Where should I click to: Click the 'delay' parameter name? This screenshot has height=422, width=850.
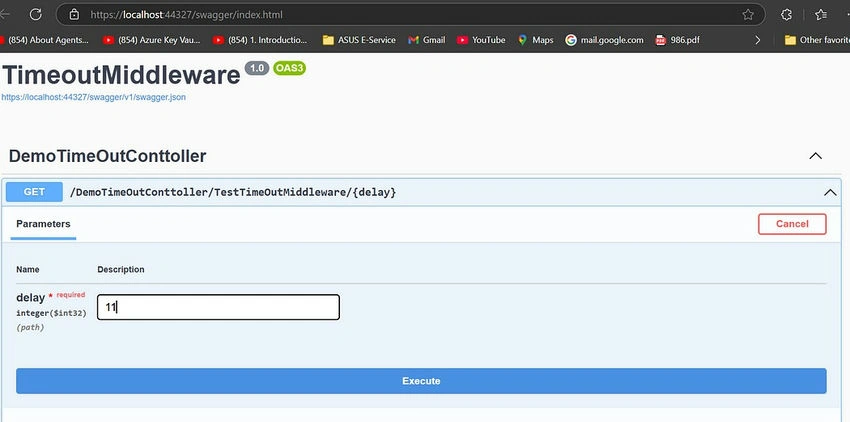pos(30,297)
